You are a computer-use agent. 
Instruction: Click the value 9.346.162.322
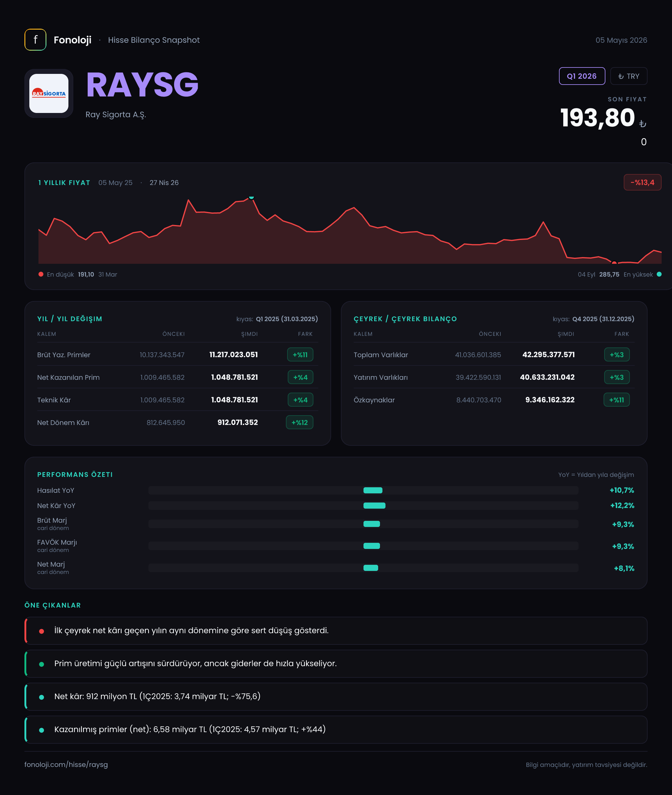click(x=550, y=400)
